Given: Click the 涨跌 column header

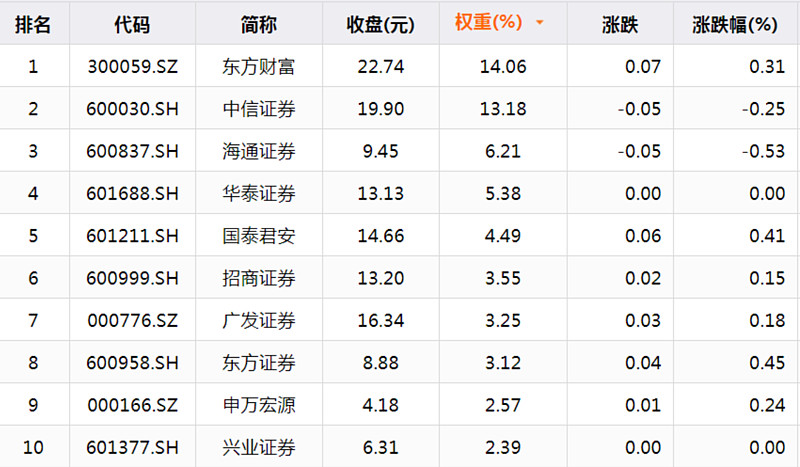Looking at the screenshot, I should [x=620, y=24].
